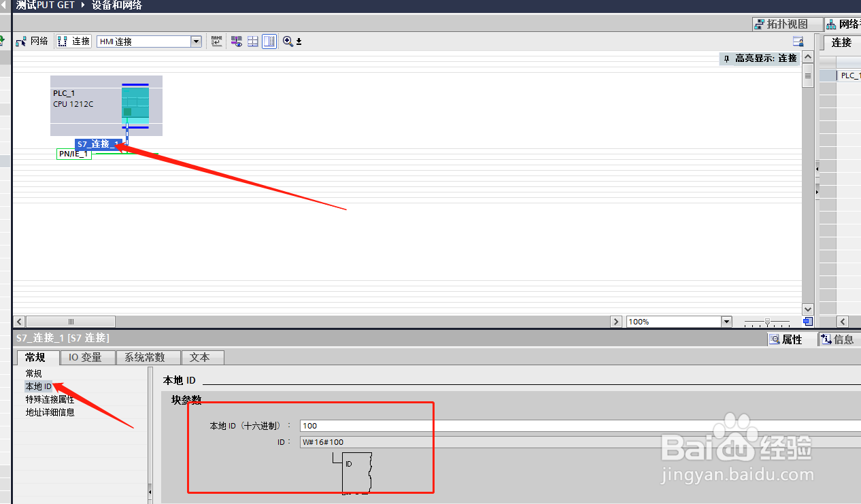Click the ID field showing W#16#100

(580, 442)
